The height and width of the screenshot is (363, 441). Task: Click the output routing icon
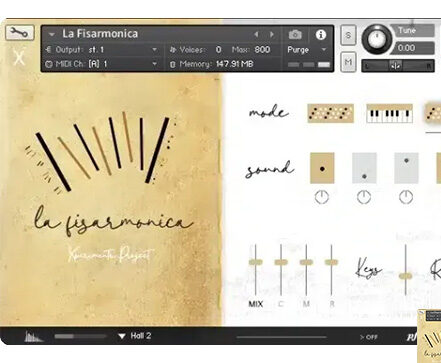coord(48,50)
